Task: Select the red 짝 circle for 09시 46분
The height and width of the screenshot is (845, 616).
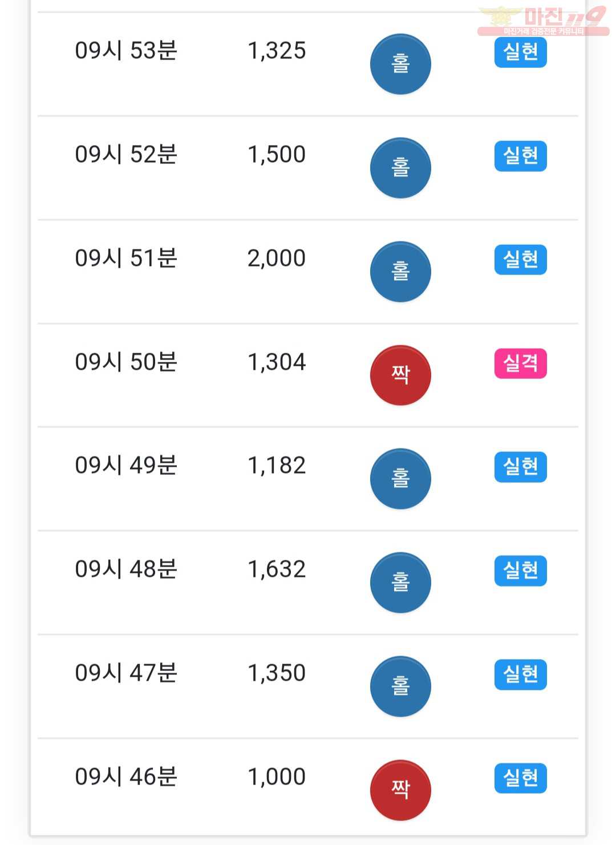Action: (400, 790)
